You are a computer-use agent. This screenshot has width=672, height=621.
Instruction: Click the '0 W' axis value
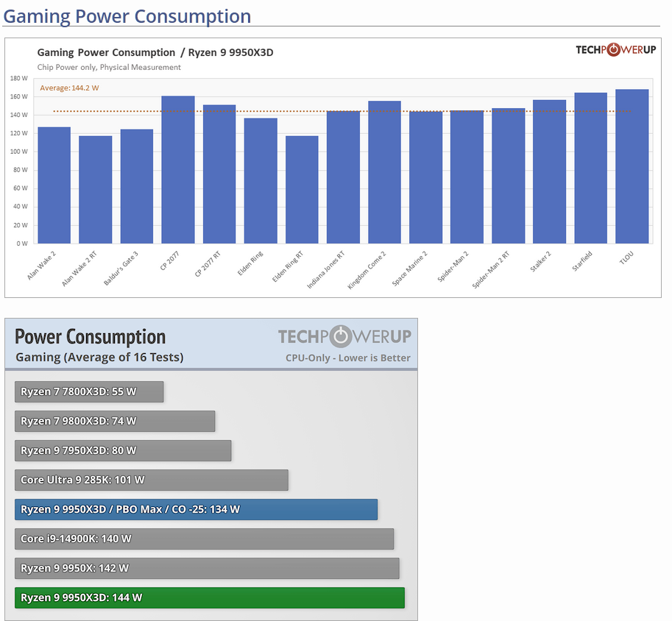click(22, 244)
